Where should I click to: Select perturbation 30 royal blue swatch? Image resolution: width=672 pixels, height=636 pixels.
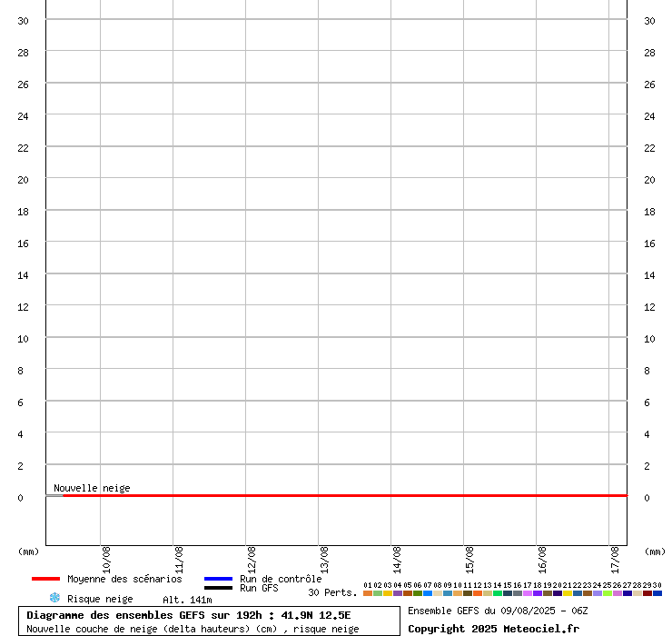(x=657, y=593)
